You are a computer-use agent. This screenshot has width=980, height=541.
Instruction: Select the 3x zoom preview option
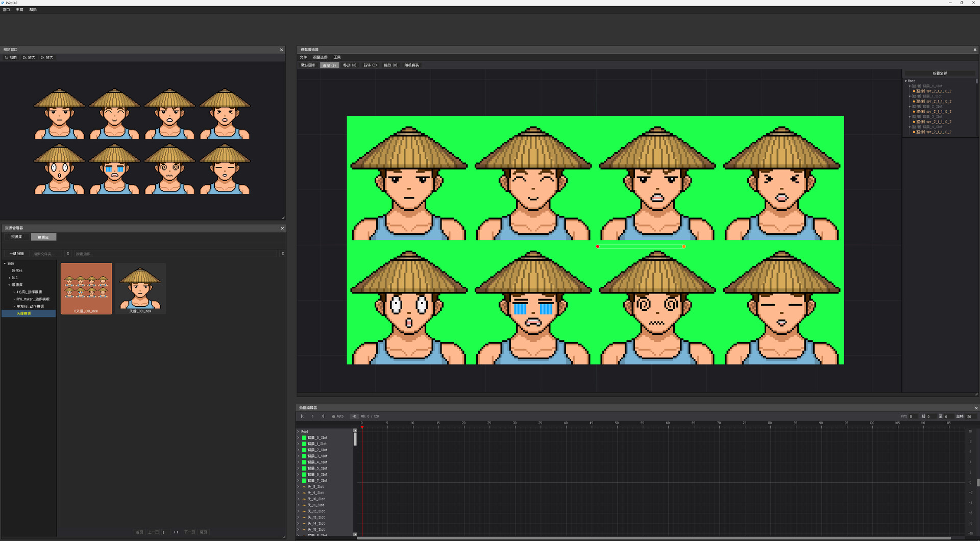pos(47,58)
